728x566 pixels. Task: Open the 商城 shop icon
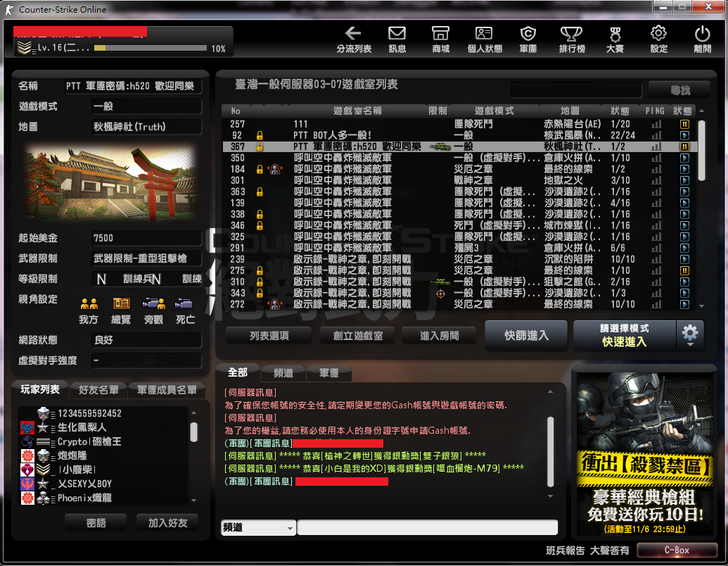440,39
